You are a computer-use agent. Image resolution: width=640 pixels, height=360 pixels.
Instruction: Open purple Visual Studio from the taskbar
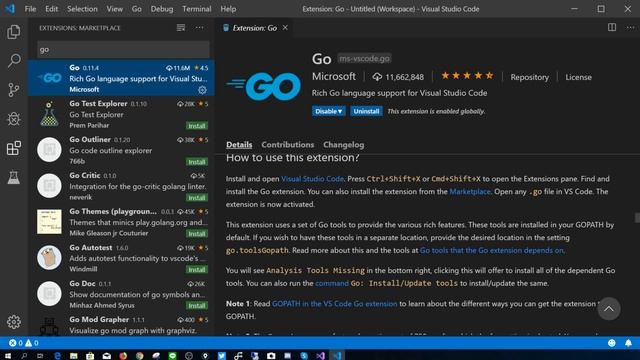[x=320, y=356]
